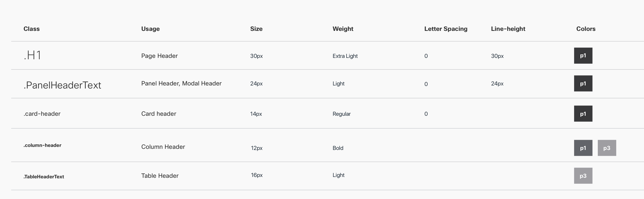This screenshot has width=644, height=199.
Task: Click the Usage column header
Action: (150, 29)
